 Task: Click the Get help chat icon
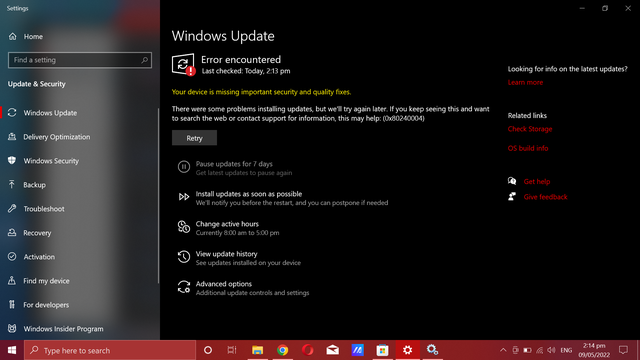click(x=512, y=181)
